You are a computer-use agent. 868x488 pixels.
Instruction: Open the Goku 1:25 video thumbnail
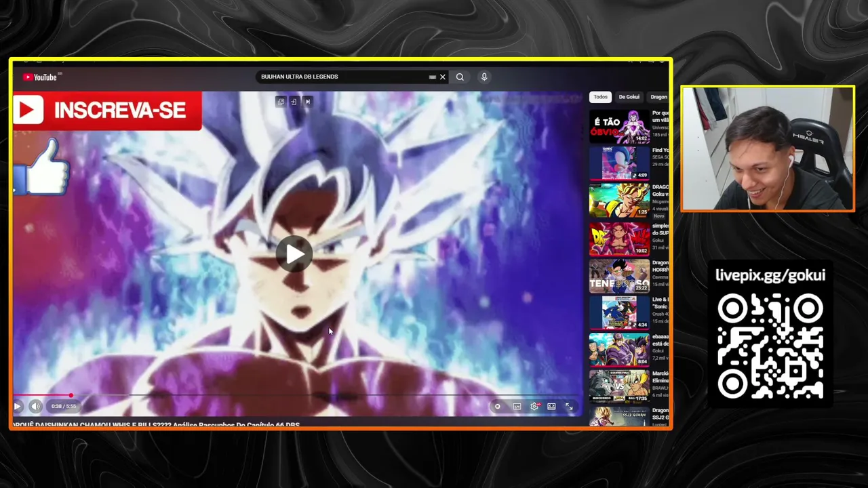pyautogui.click(x=619, y=200)
